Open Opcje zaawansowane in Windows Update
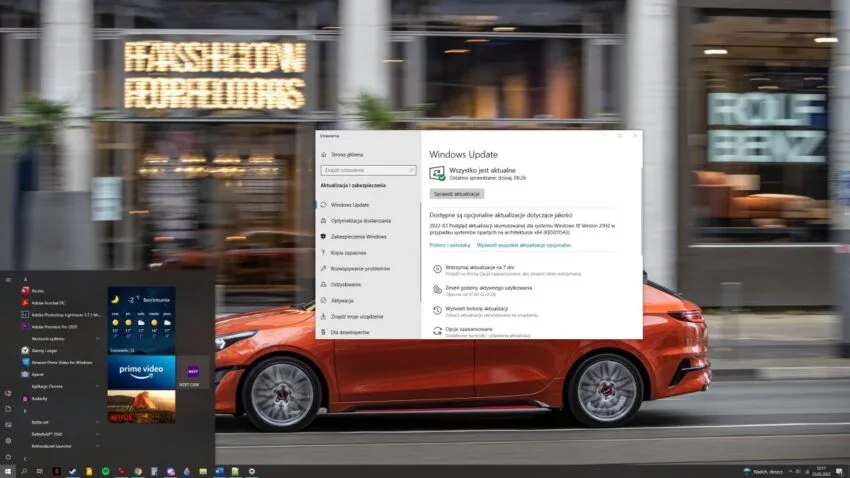 click(469, 330)
